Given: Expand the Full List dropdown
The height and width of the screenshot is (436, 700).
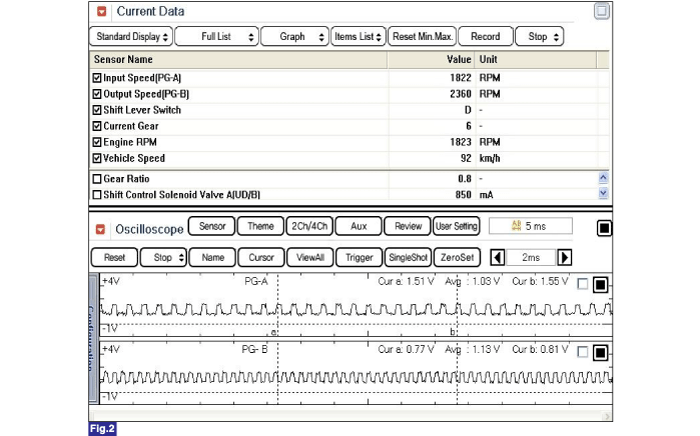Looking at the screenshot, I should (x=216, y=37).
